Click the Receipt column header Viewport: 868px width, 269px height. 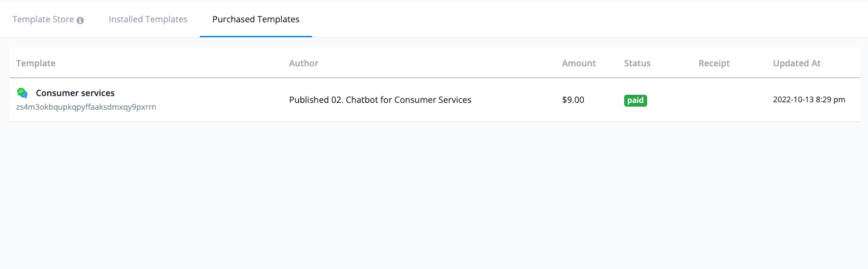pyautogui.click(x=714, y=63)
